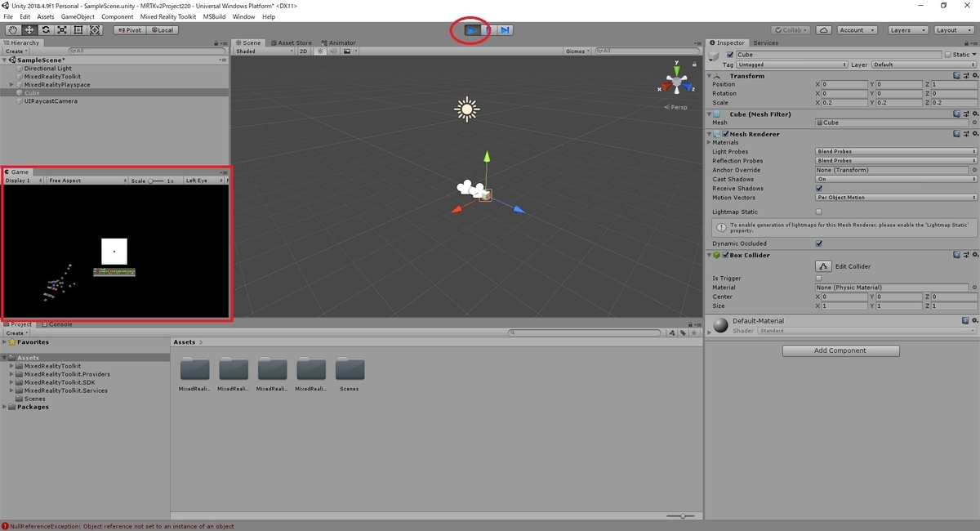Image resolution: width=980 pixels, height=531 pixels.
Task: Open Transform component gear menu
Action: [973, 76]
